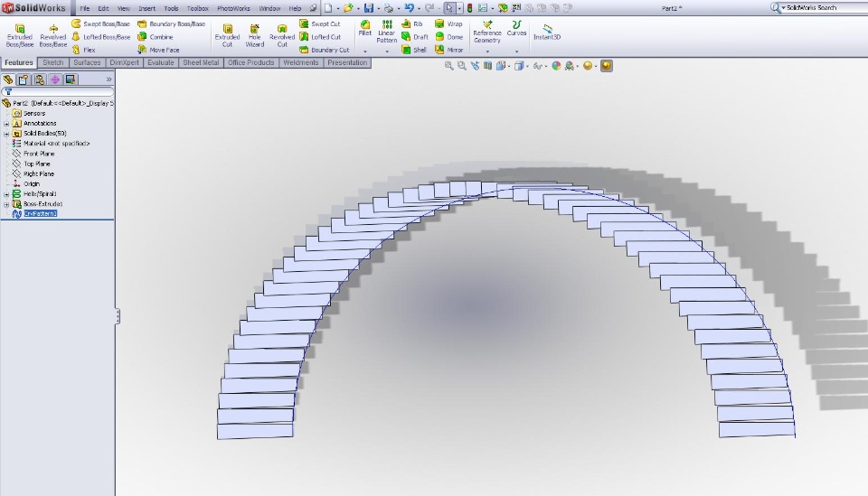Image resolution: width=868 pixels, height=496 pixels.
Task: Open the Linear Pattern dropdown arrow
Action: click(x=386, y=51)
